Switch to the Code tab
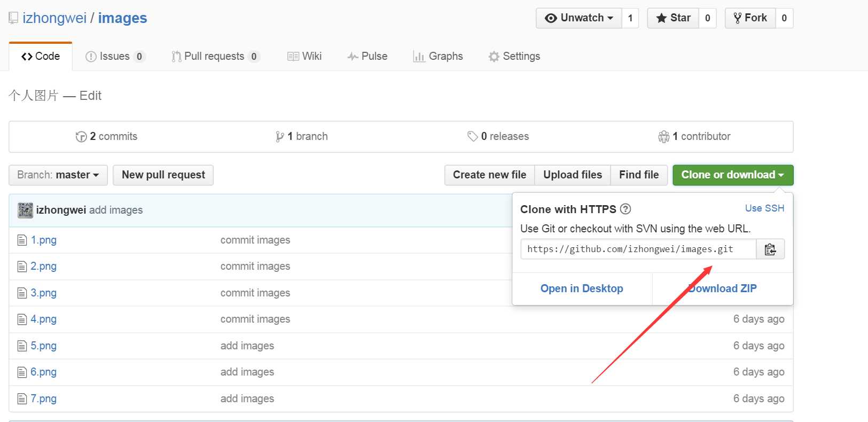The image size is (868, 422). point(41,56)
